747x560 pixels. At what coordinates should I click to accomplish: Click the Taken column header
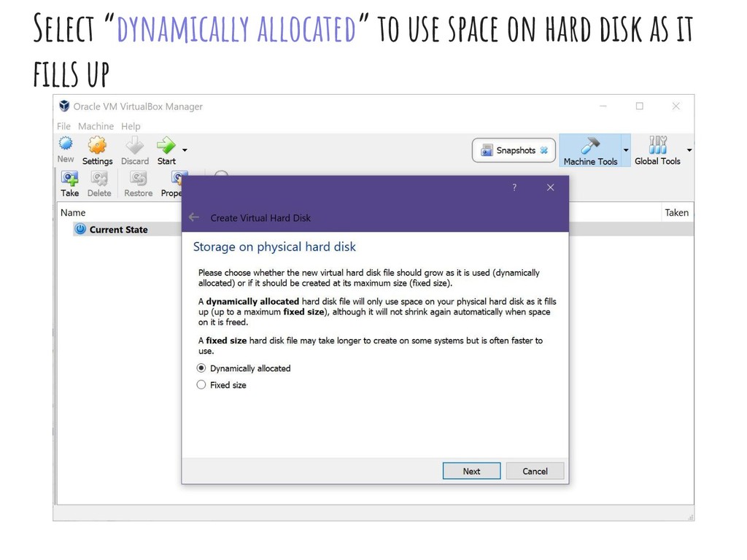pos(676,212)
